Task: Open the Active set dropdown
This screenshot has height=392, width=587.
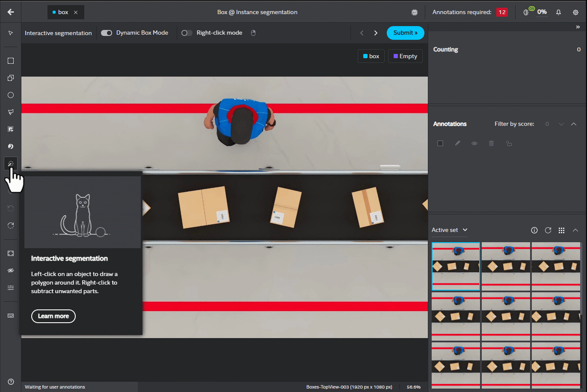Action: [x=449, y=230]
